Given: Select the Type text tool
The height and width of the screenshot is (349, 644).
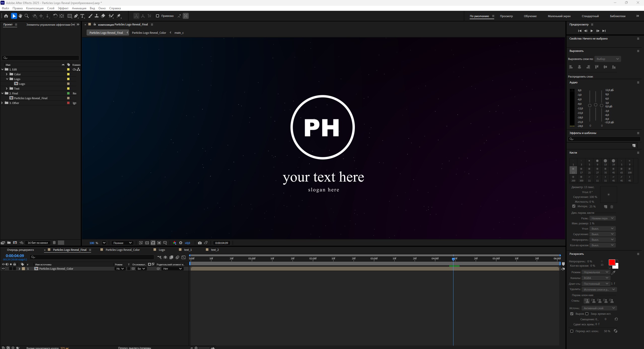Looking at the screenshot, I should 82,16.
